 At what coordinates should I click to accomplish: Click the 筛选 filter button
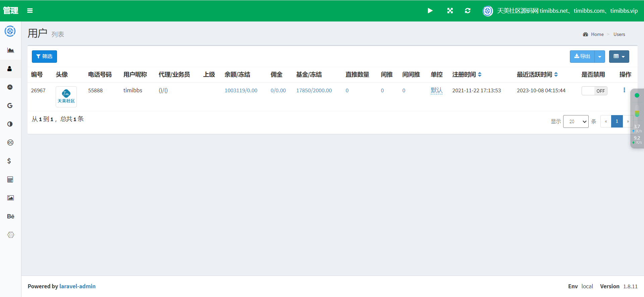point(44,56)
